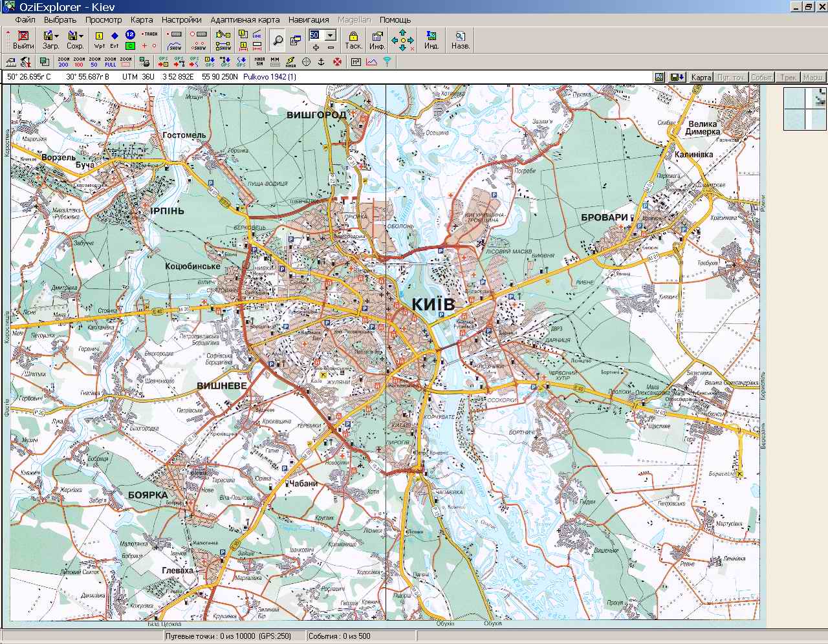The width and height of the screenshot is (828, 644).
Task: Click the КИЇВ label on map
Action: click(x=433, y=305)
